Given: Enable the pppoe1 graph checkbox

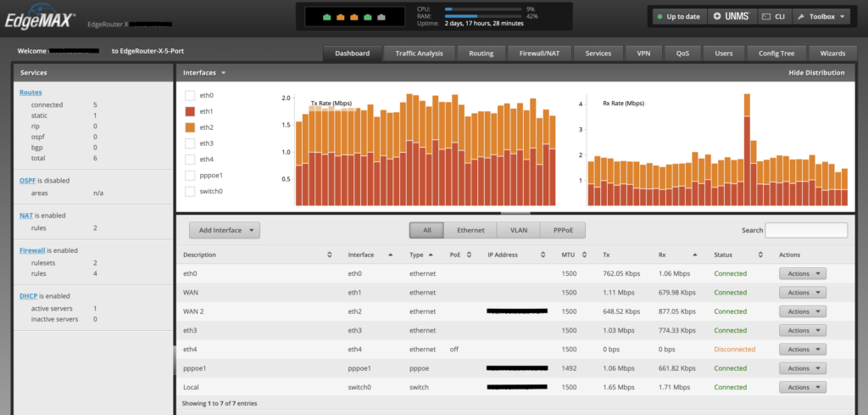Looking at the screenshot, I should [190, 176].
